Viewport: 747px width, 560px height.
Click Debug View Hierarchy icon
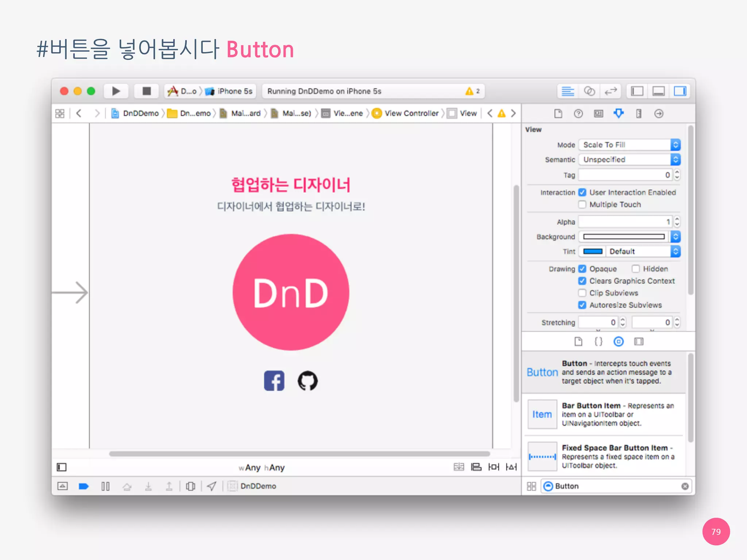pyautogui.click(x=190, y=486)
